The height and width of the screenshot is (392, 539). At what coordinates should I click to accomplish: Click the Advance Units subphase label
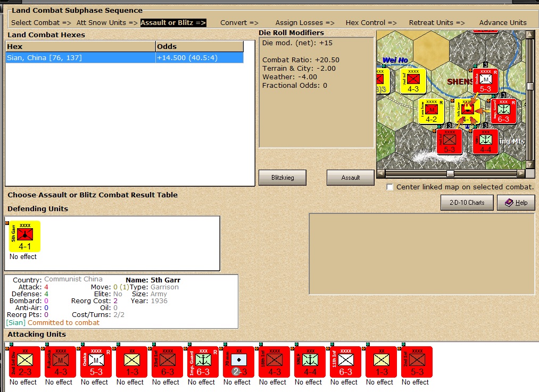[503, 23]
